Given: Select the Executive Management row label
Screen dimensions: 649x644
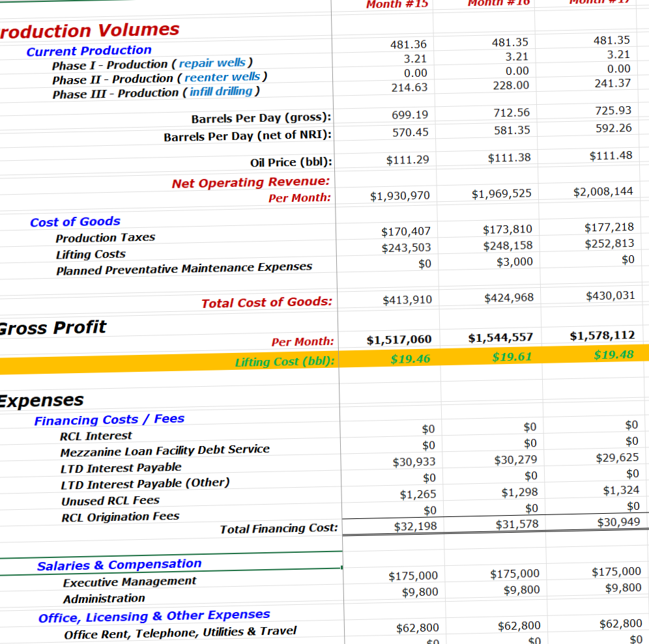Looking at the screenshot, I should (130, 582).
